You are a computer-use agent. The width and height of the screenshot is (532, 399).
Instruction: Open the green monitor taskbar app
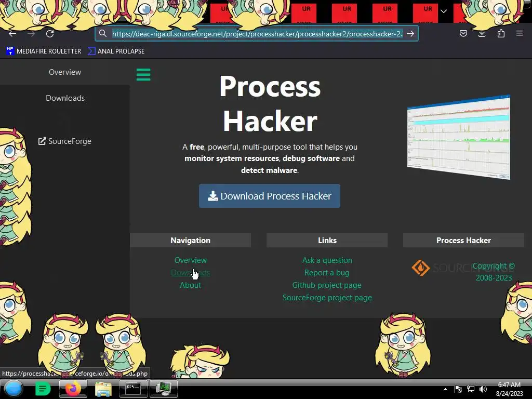tap(164, 389)
